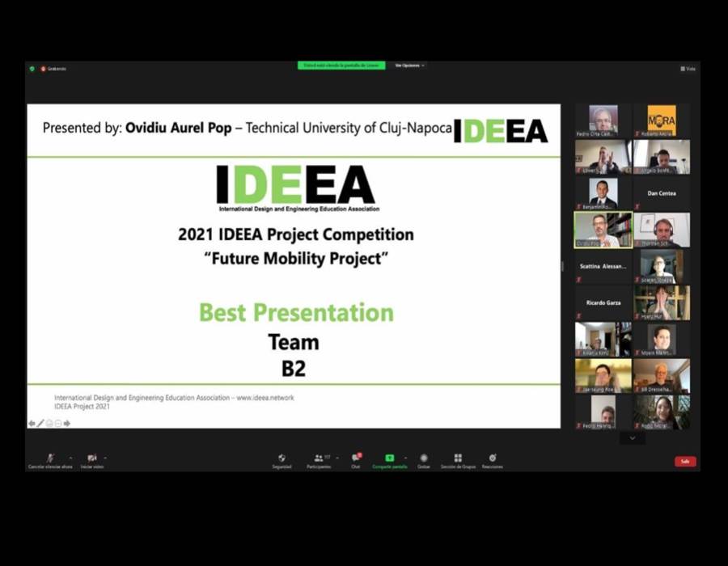Click the sidebar resize handle beside participant gallery
728x566 pixels.
(x=563, y=266)
